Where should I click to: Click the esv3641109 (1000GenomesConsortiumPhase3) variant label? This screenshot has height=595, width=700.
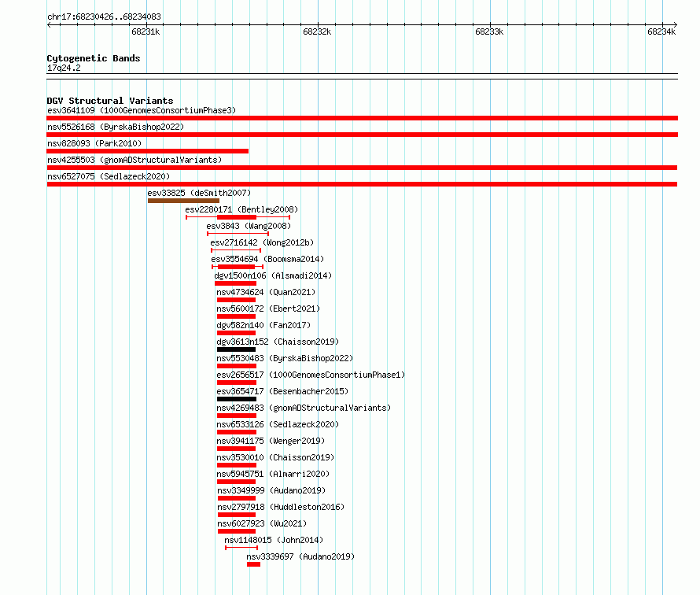pyautogui.click(x=142, y=110)
